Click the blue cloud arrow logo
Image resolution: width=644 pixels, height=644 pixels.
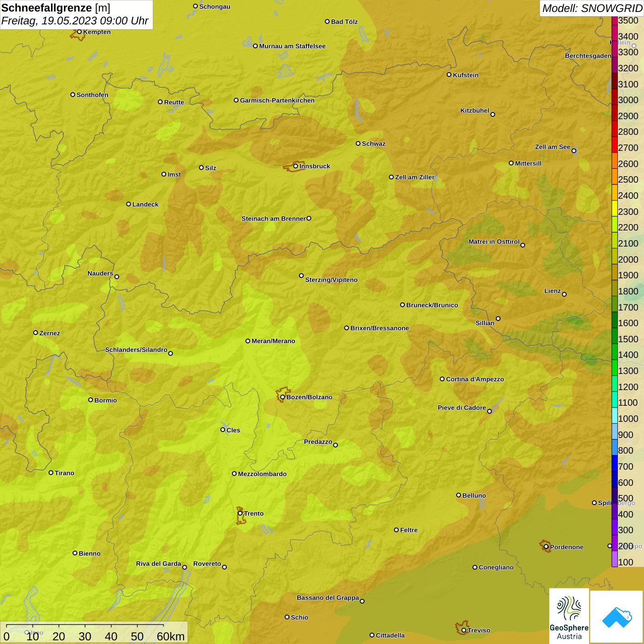(x=617, y=617)
